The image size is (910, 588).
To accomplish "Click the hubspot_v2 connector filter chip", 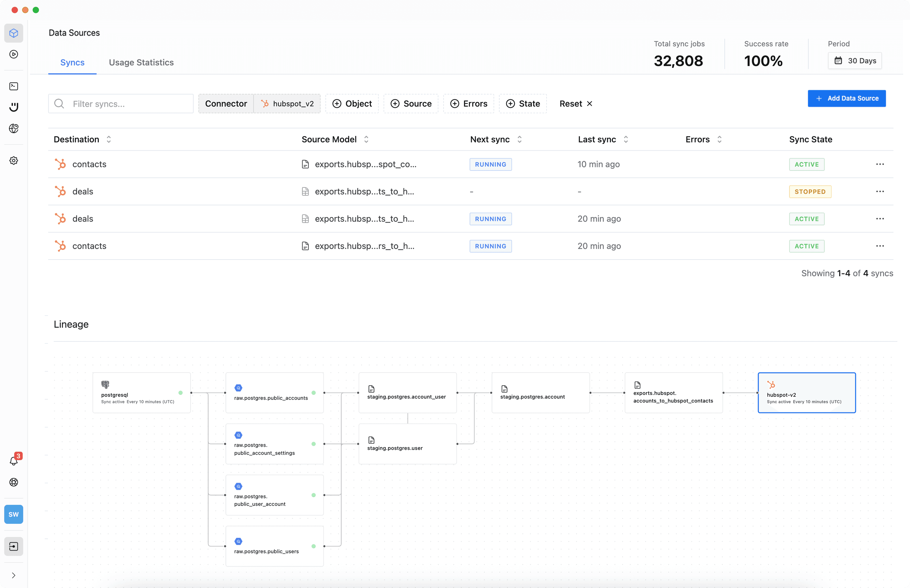I will click(x=287, y=104).
